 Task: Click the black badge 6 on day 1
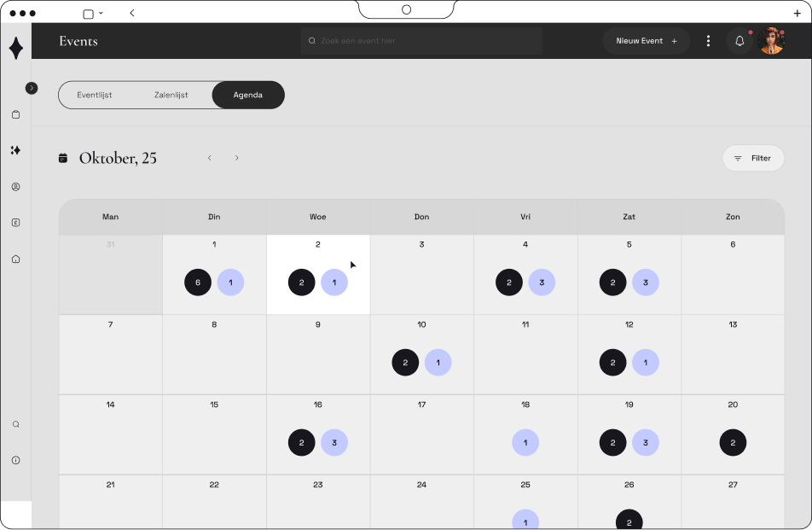coord(198,282)
